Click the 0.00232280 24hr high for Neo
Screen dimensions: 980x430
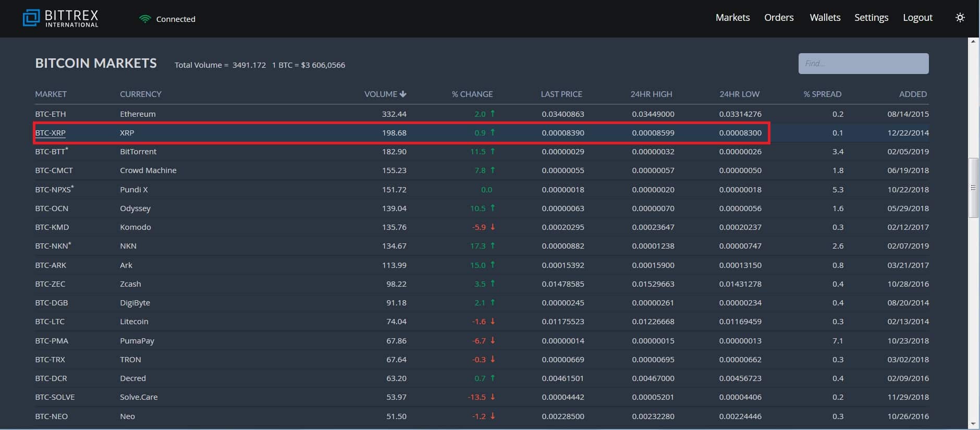click(653, 416)
